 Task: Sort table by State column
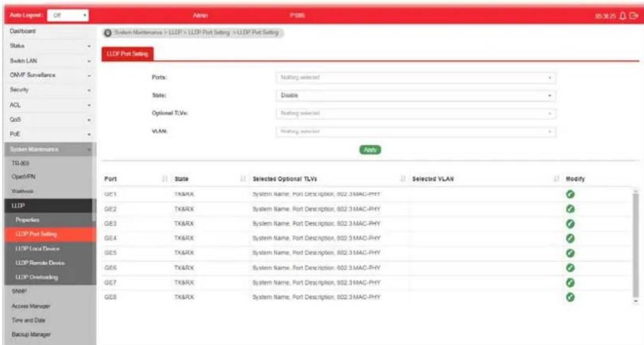pos(243,179)
